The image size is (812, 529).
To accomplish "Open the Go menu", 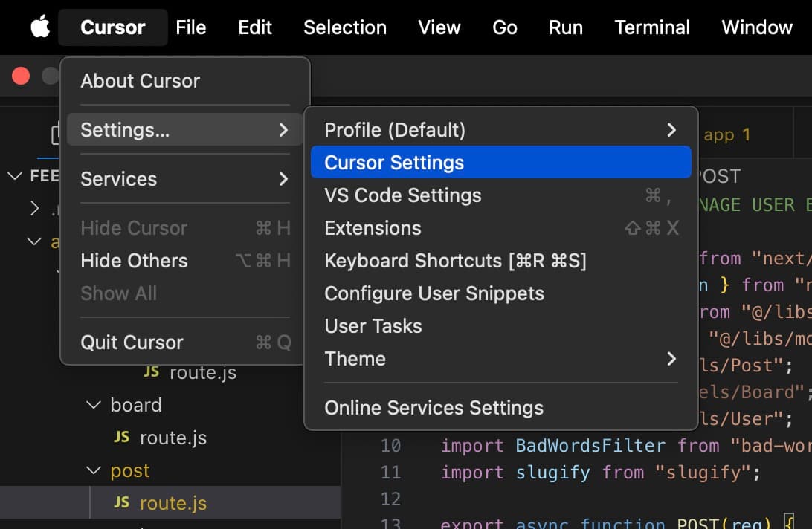I will 504,27.
